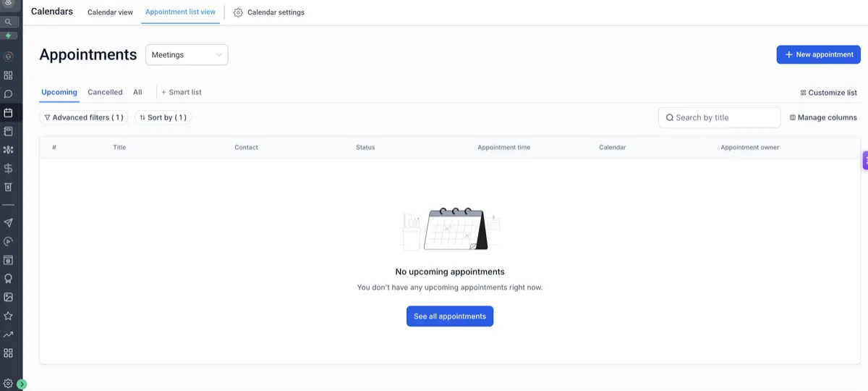Click the Title column header
This screenshot has width=868, height=391.
[x=119, y=148]
